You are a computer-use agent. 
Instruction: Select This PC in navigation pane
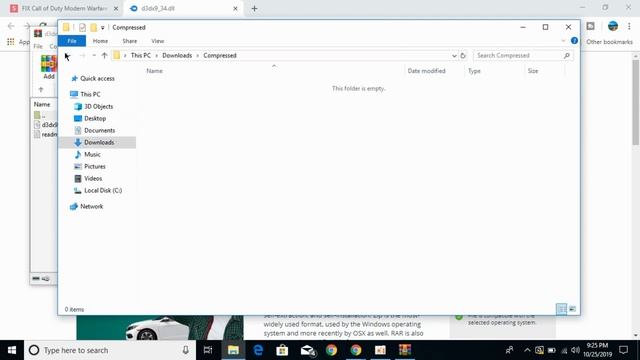(x=90, y=94)
